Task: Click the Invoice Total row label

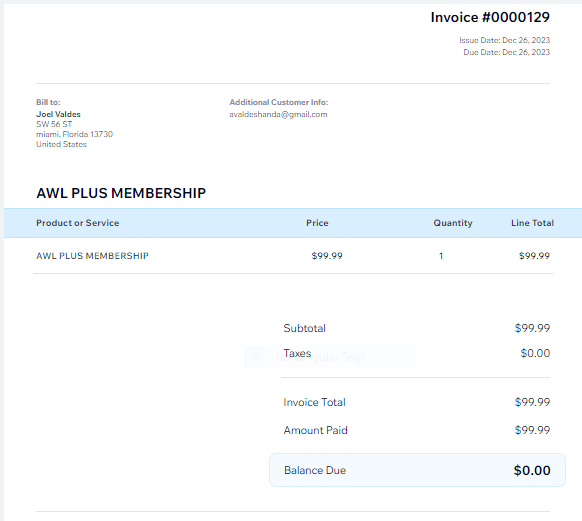Action: [314, 402]
